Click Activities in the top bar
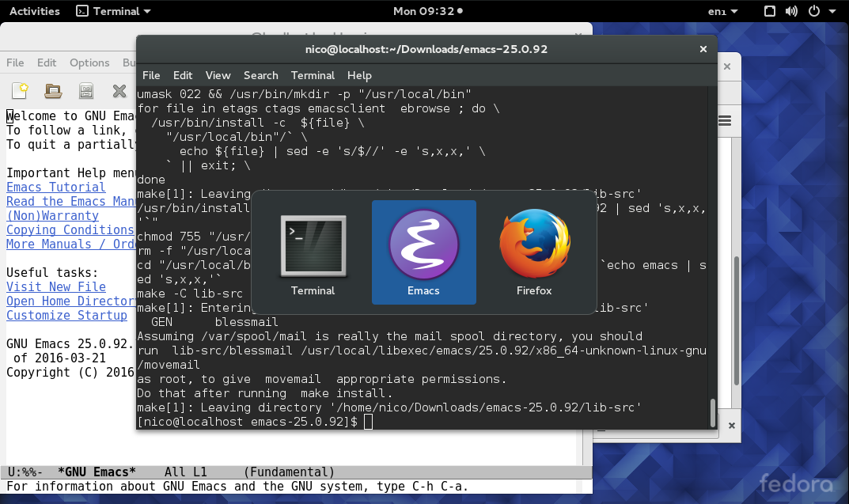This screenshot has height=504, width=849. click(x=34, y=11)
